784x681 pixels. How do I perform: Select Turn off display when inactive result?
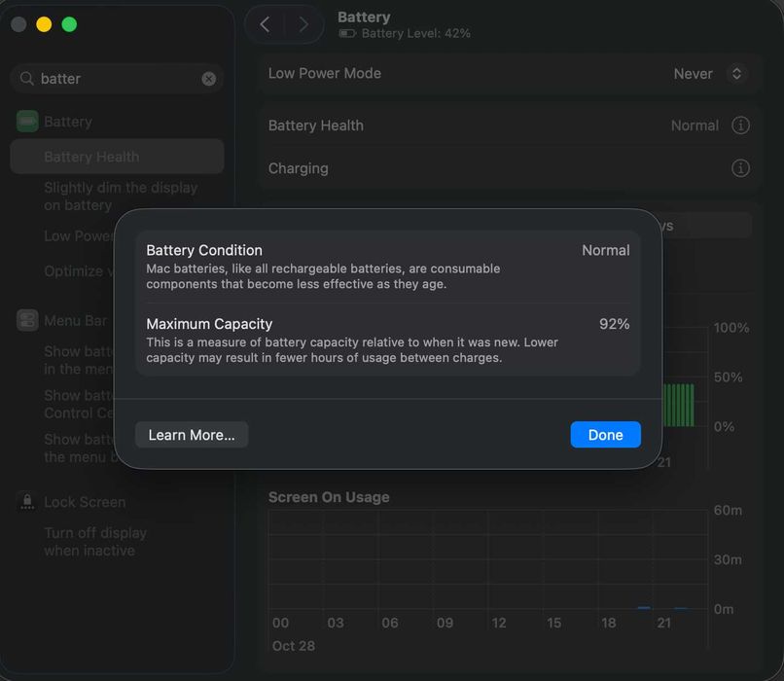point(95,542)
